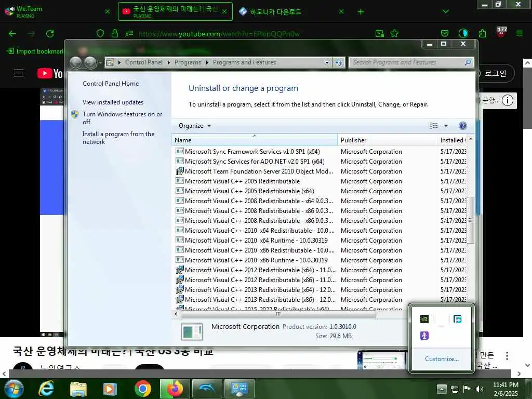Open the Windows Start button
The height and width of the screenshot is (399, 532).
click(14, 389)
